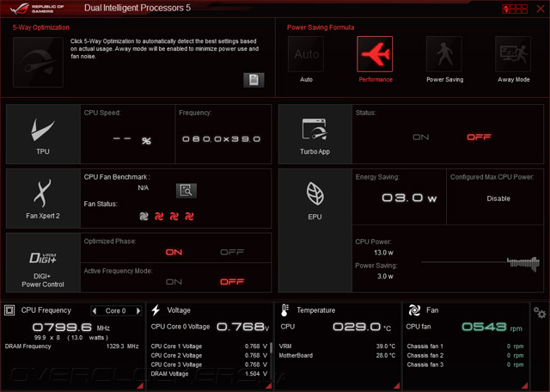This screenshot has width=550, height=392.
Task: Click the second red fan status icon
Action: (x=159, y=216)
